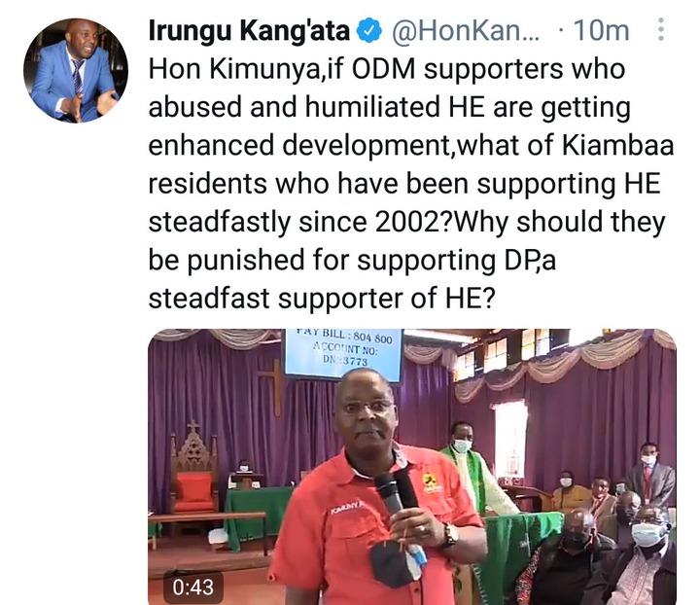Open the @HonKan... handle
The width and height of the screenshot is (700, 605).
click(x=466, y=31)
